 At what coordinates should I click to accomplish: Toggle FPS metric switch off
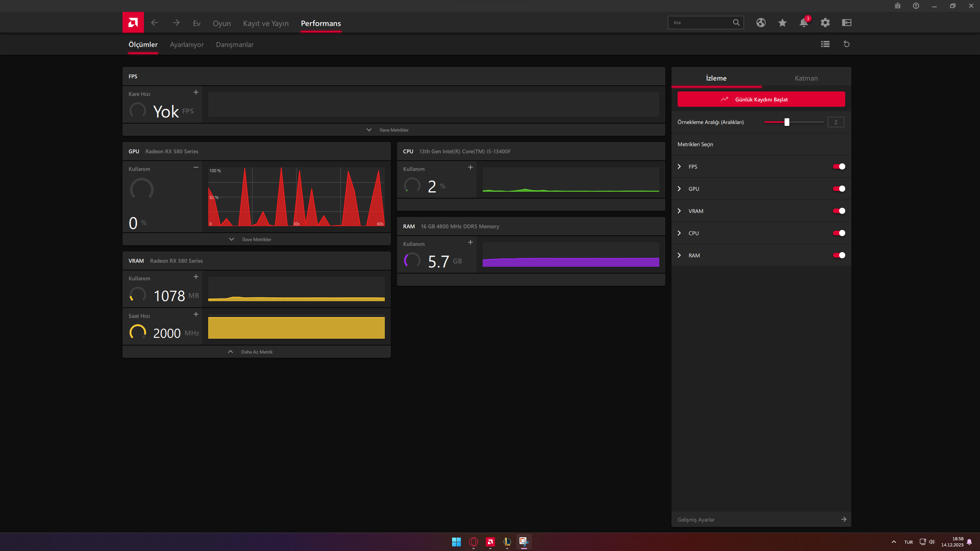pos(839,166)
